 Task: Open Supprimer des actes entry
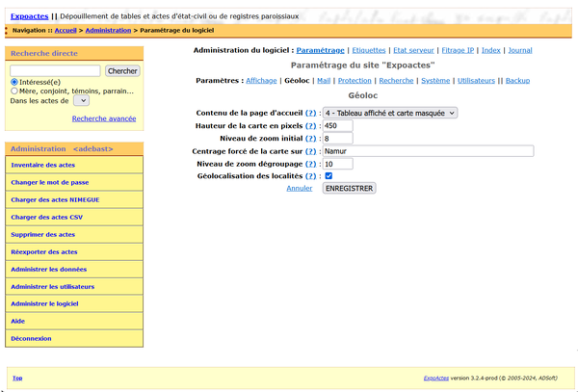74,234
